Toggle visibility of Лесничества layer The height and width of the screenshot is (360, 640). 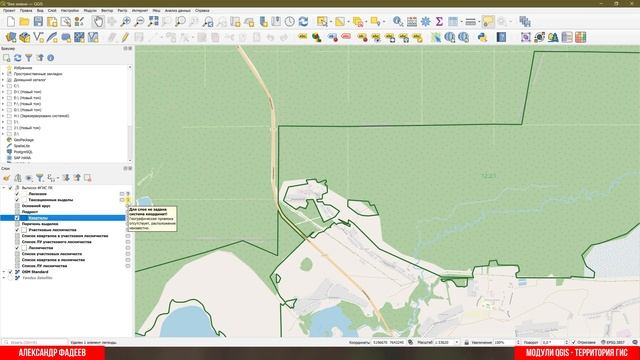point(17,248)
